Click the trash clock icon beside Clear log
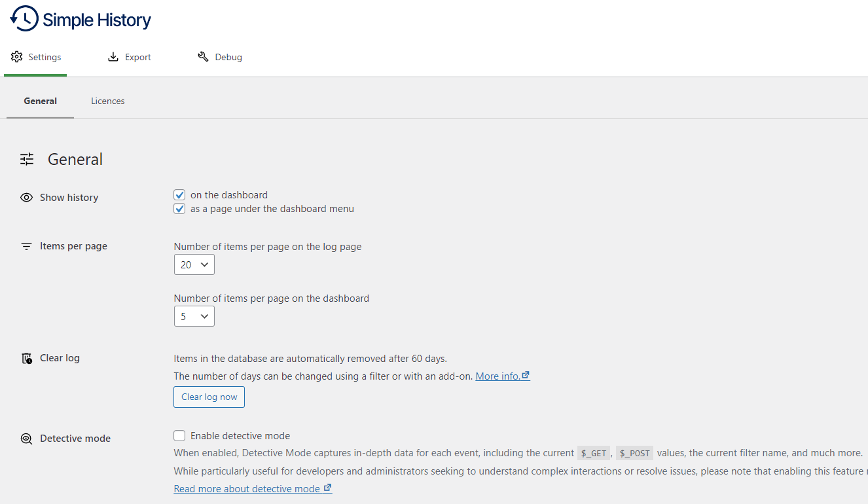 click(x=26, y=357)
